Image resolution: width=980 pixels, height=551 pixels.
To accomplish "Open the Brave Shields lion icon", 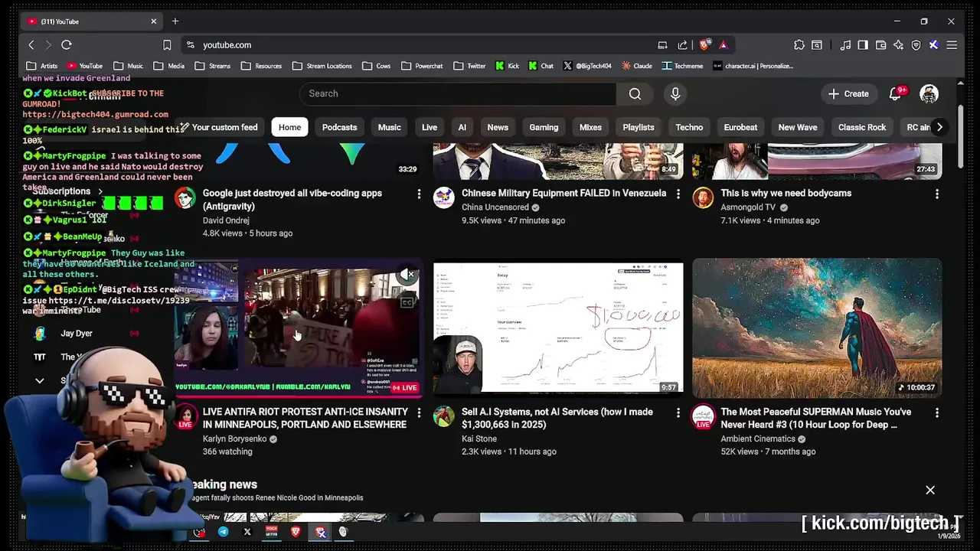I will [x=704, y=45].
